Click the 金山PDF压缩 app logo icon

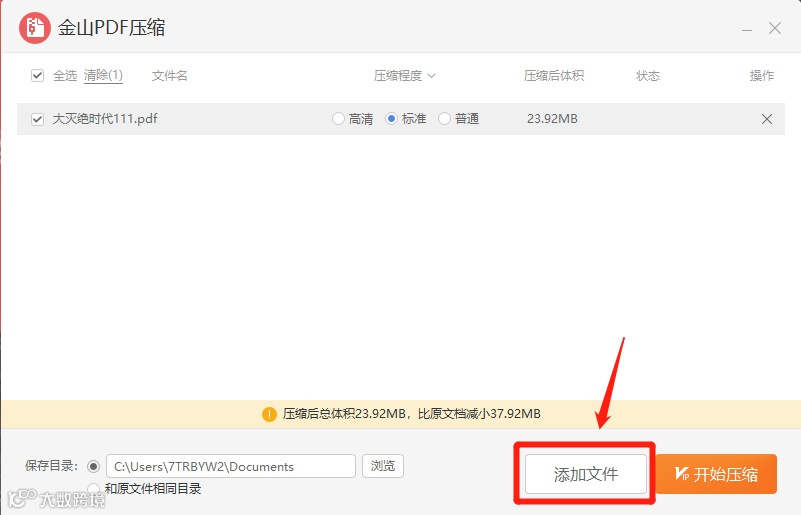coord(35,28)
